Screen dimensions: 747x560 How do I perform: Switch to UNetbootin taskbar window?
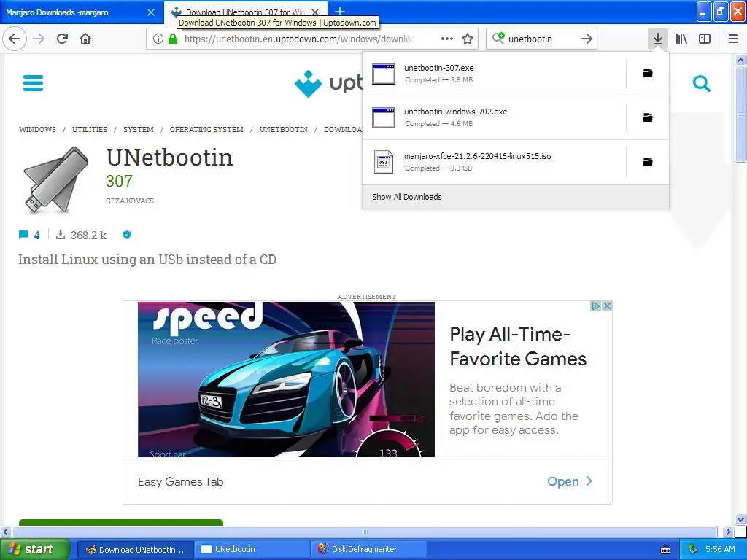252,549
